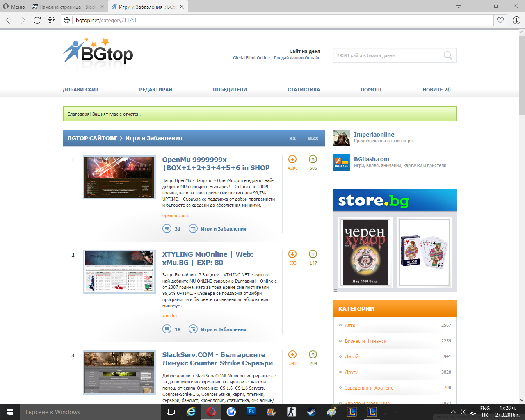Open the SlackServ site thumbnail

[x=119, y=372]
